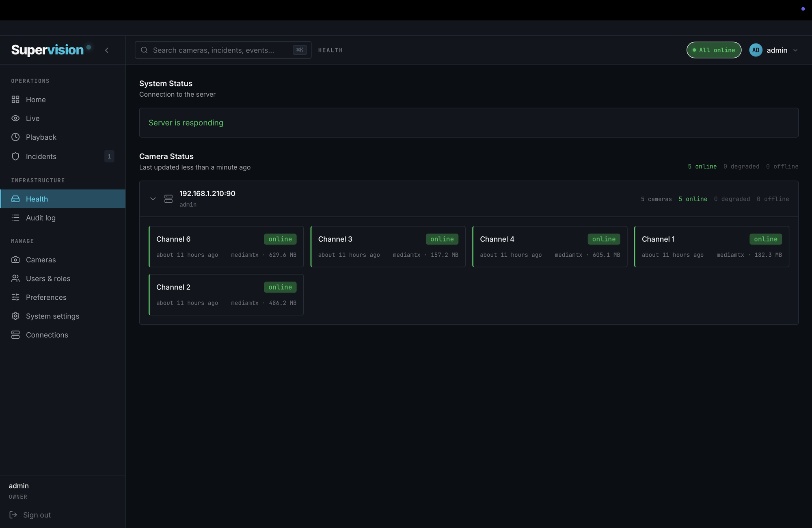Open the Incidents section
812x528 pixels.
point(63,156)
